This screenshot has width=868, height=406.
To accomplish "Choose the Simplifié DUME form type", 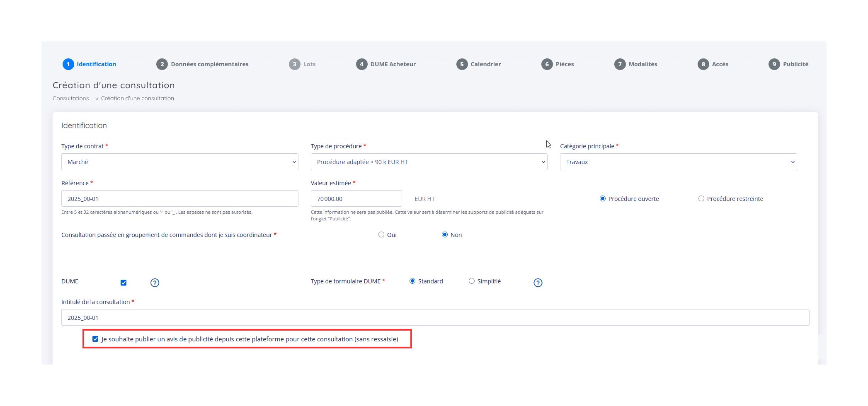I will (x=472, y=281).
